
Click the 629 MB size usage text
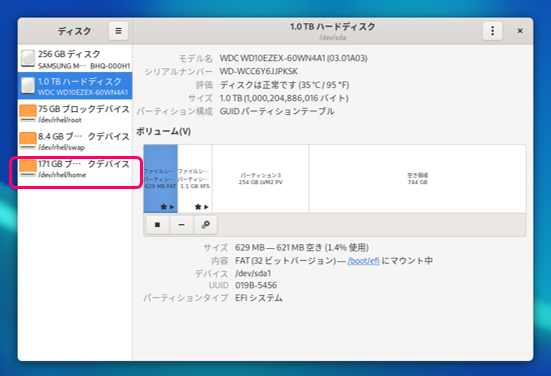[x=302, y=248]
